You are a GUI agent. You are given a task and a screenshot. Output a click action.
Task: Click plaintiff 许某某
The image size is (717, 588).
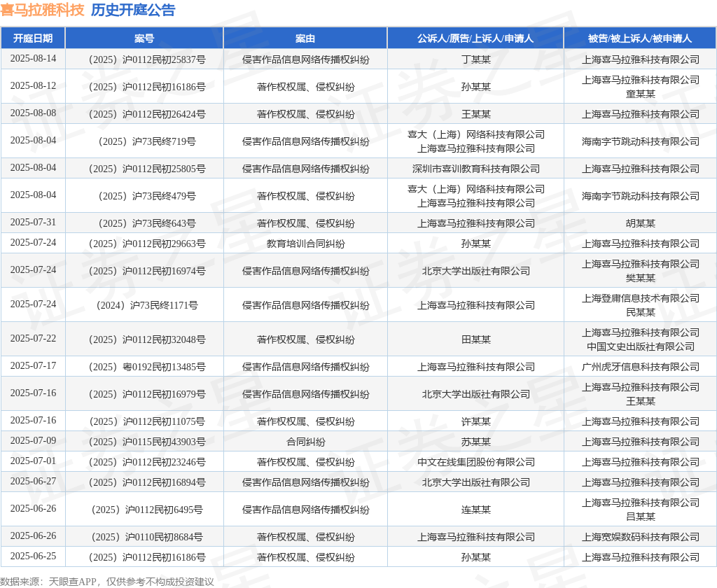click(x=475, y=421)
